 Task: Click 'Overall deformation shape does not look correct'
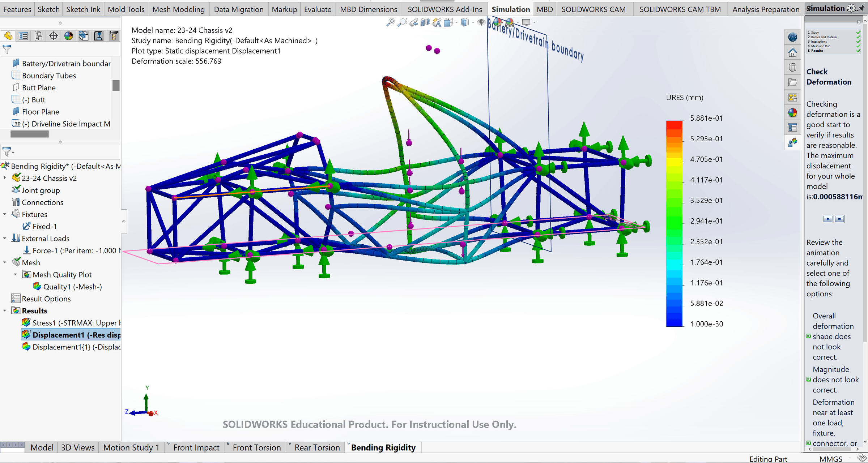(833, 336)
